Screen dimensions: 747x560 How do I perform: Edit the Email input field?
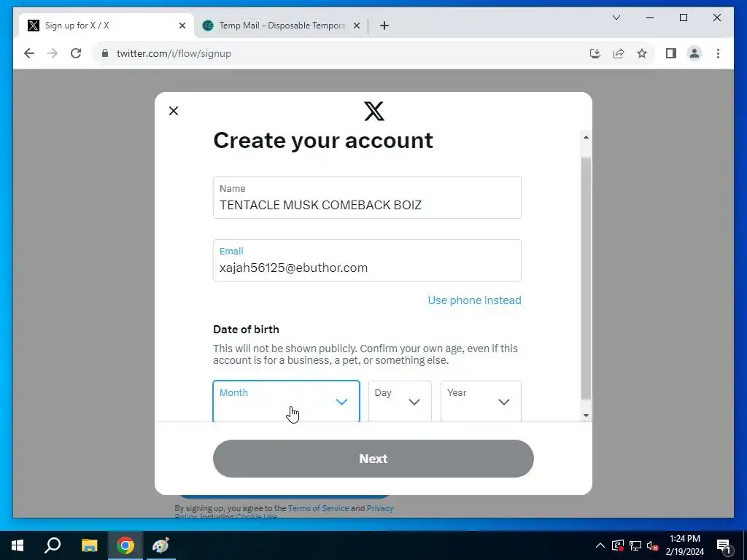click(367, 260)
